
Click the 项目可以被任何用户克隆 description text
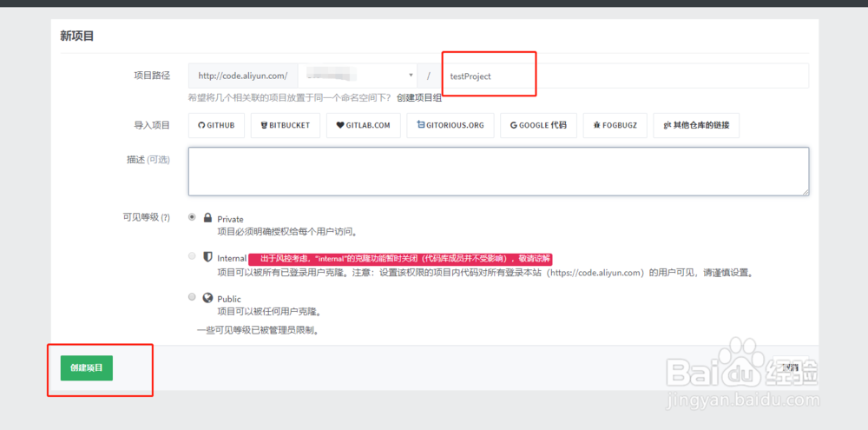tap(270, 311)
